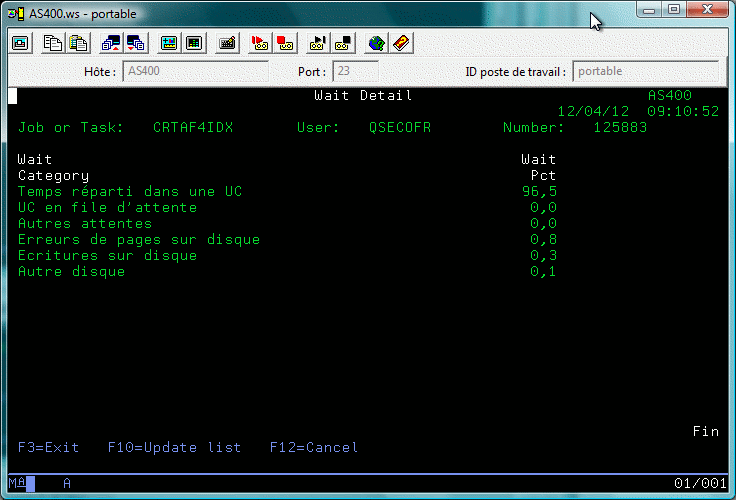Image resolution: width=736 pixels, height=500 pixels.
Task: Click the 01/001 cursor position indicator
Action: pos(700,483)
